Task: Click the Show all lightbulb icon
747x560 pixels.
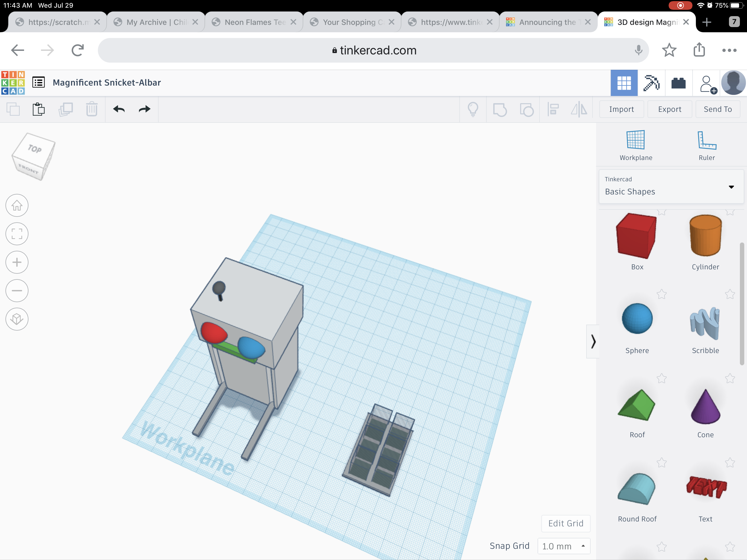Action: click(x=473, y=109)
